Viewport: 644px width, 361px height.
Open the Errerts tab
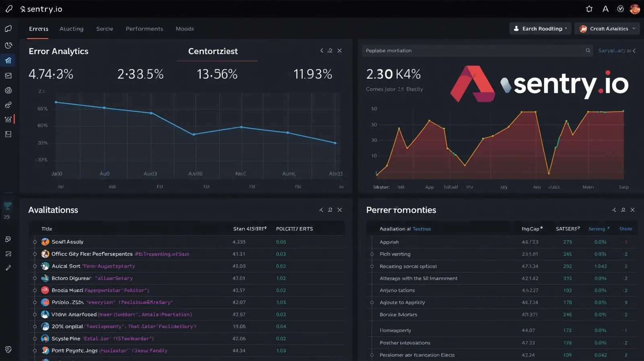39,29
